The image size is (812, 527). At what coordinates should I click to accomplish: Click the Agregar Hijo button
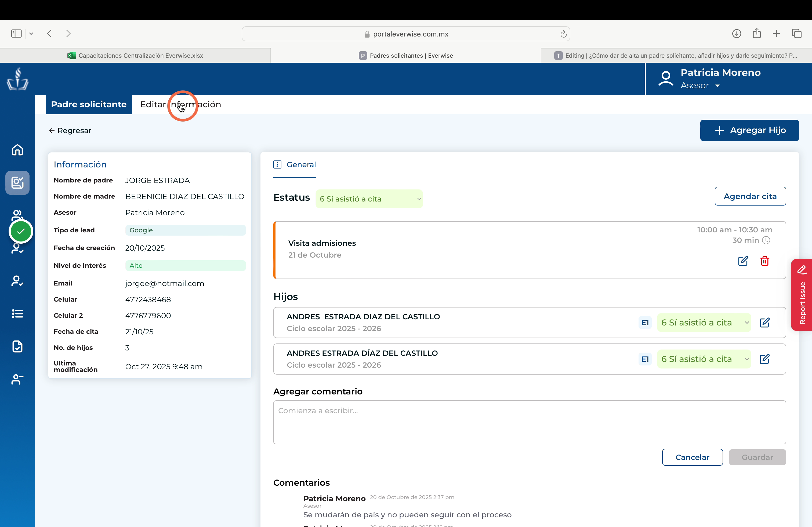click(749, 130)
